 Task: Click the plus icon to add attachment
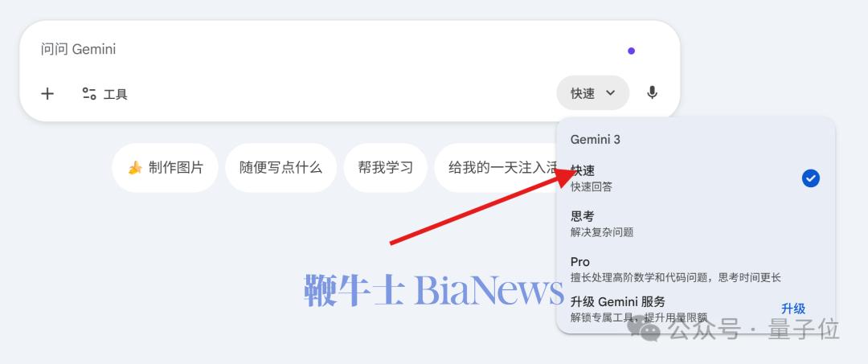pos(47,93)
